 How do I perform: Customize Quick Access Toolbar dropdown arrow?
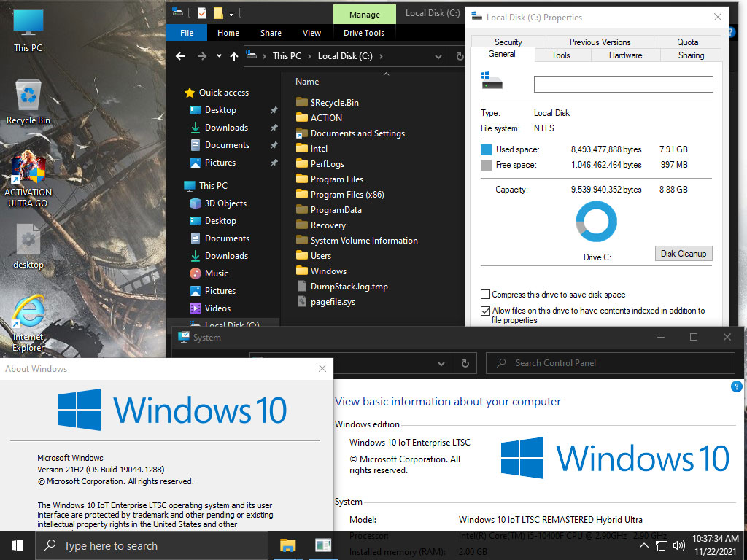(x=231, y=13)
